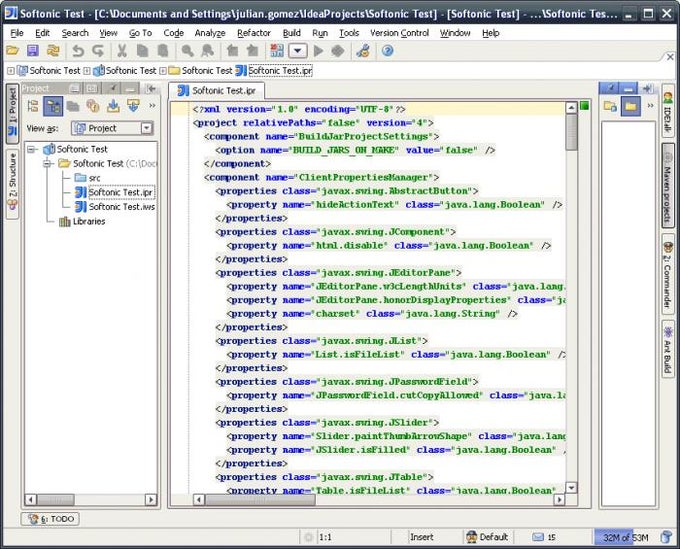Open the Analyze menu

(x=210, y=33)
